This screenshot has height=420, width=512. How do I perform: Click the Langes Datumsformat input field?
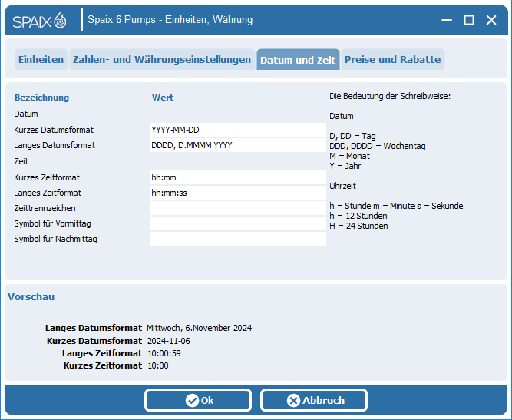tap(238, 145)
